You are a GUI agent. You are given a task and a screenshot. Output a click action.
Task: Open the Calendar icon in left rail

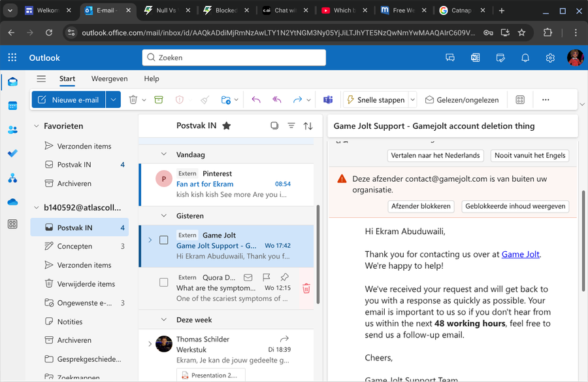tap(12, 105)
